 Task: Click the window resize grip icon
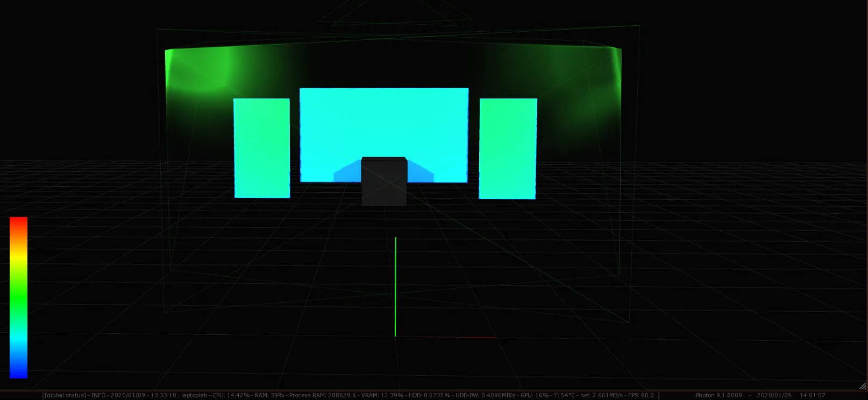863,385
